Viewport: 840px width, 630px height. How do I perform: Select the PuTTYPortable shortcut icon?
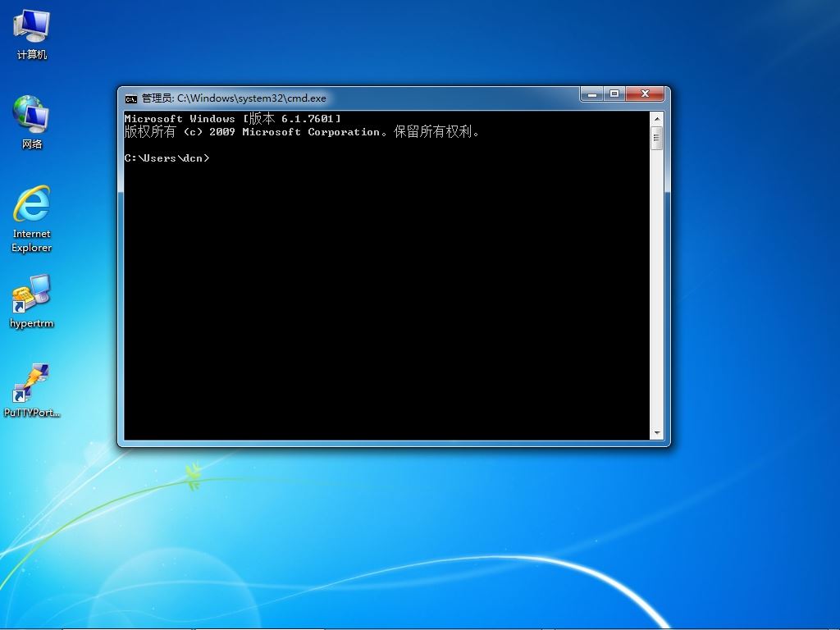(32, 391)
